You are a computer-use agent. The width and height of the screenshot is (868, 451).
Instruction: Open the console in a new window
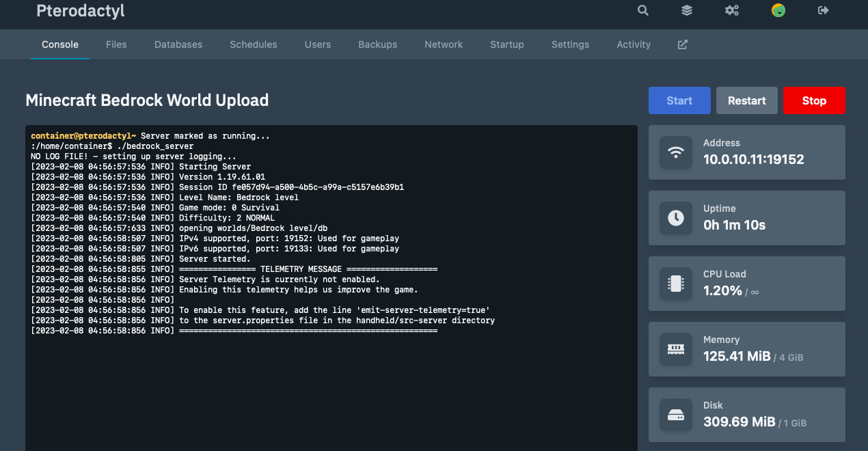681,44
